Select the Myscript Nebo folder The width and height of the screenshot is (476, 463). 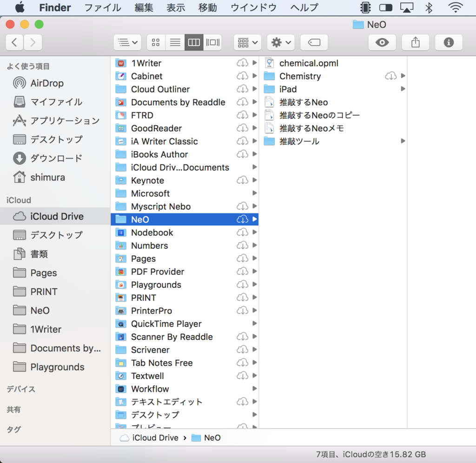[185, 206]
